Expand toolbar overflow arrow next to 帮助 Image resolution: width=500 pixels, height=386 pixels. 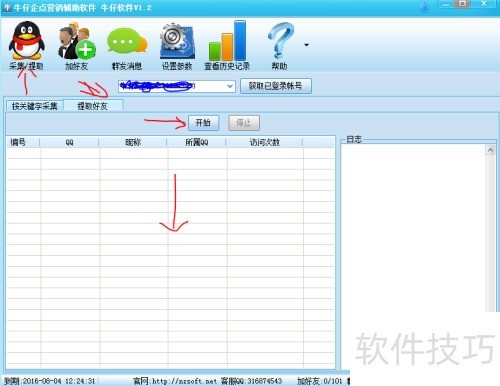pyautogui.click(x=306, y=45)
